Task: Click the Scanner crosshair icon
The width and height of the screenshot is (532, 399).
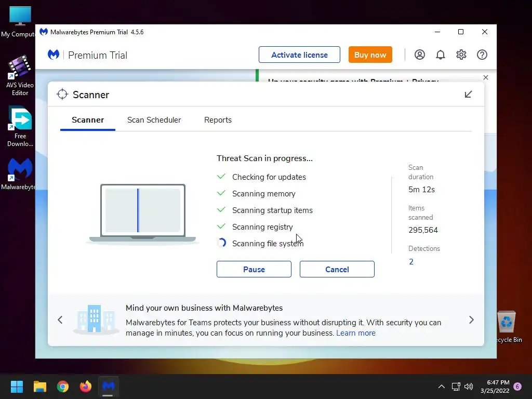Action: pyautogui.click(x=62, y=95)
